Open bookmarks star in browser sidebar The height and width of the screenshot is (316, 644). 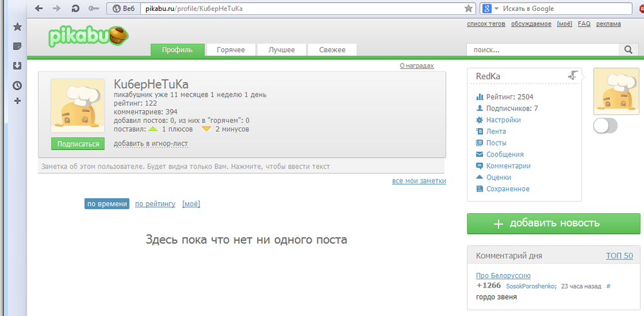pos(17,27)
